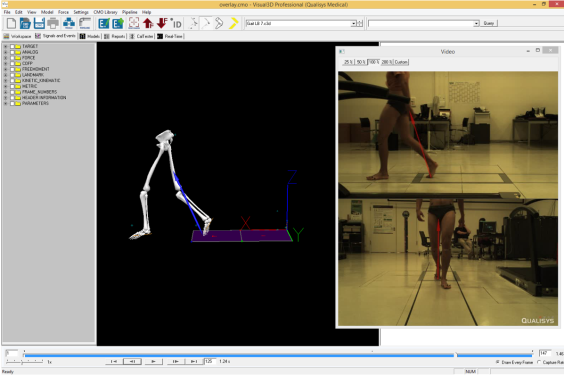Tick the checkbox beside the FORCE folder
Screen dimensions: 564x376
click(x=13, y=58)
